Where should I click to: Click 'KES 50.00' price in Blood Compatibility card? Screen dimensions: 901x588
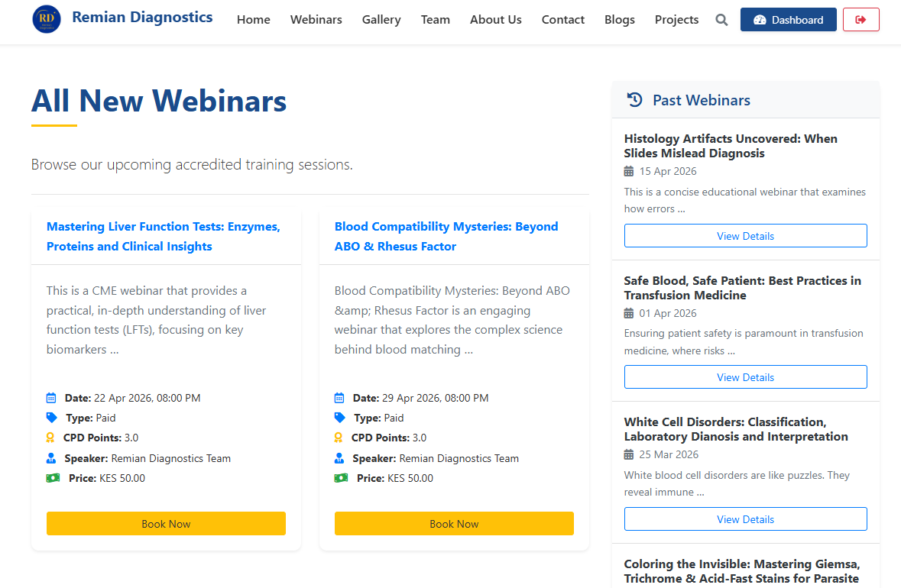[x=410, y=478]
